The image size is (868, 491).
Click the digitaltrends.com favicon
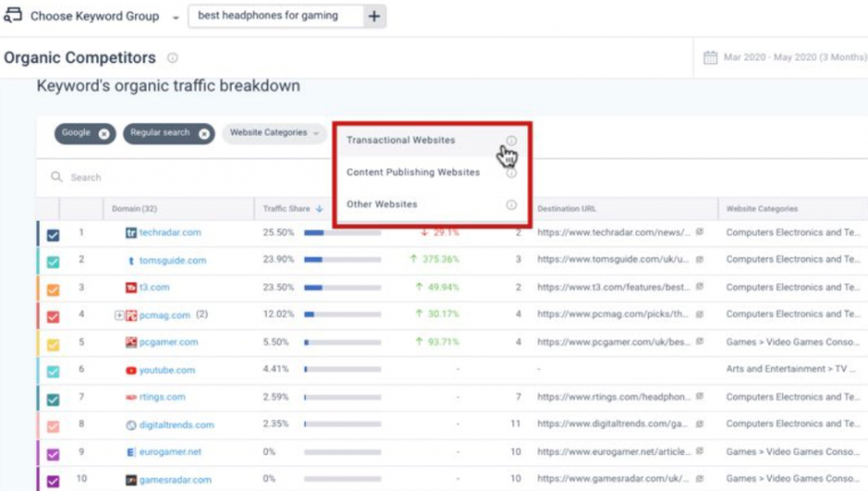coord(130,425)
